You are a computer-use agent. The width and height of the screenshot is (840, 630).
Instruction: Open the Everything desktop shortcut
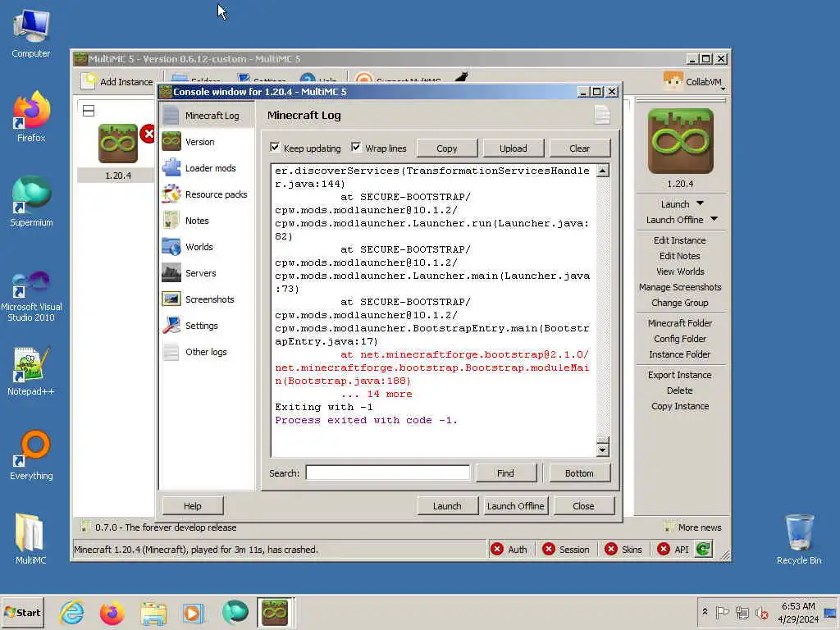tap(31, 455)
